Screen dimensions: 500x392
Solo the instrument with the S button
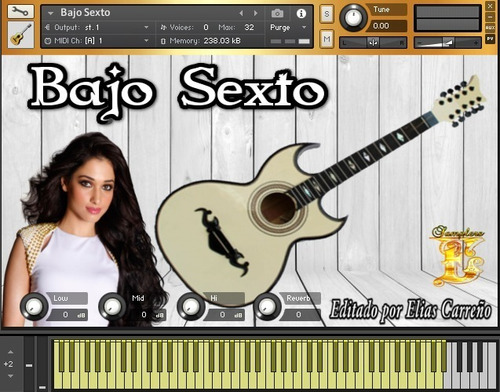(327, 14)
